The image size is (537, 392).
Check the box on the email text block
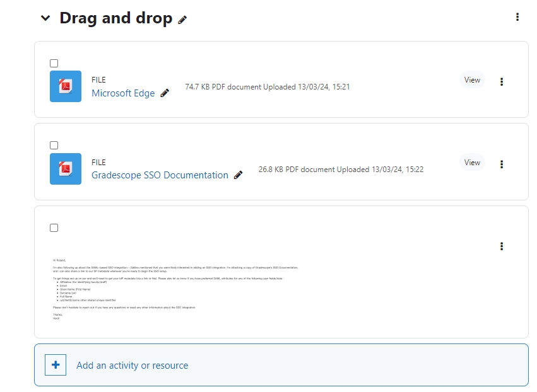54,227
